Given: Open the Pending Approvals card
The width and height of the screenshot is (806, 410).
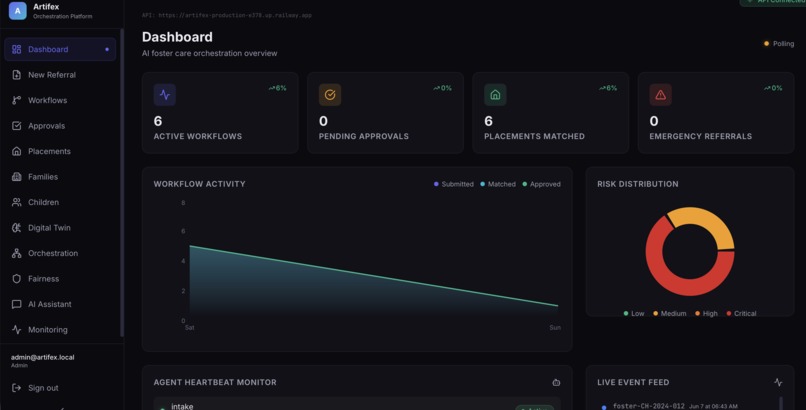Looking at the screenshot, I should [386, 113].
